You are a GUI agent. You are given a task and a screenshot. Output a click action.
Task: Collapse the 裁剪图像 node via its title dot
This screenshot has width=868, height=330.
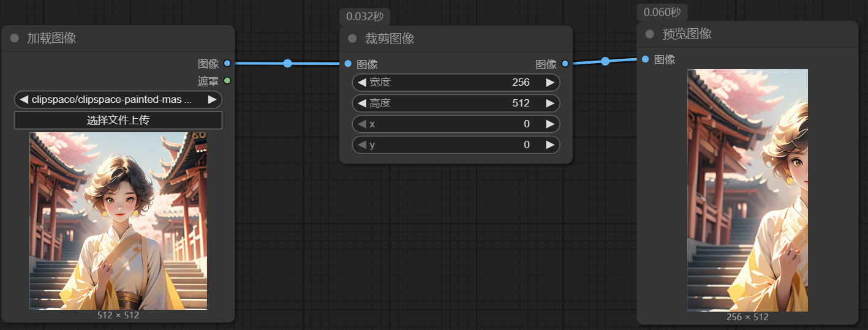coord(352,39)
